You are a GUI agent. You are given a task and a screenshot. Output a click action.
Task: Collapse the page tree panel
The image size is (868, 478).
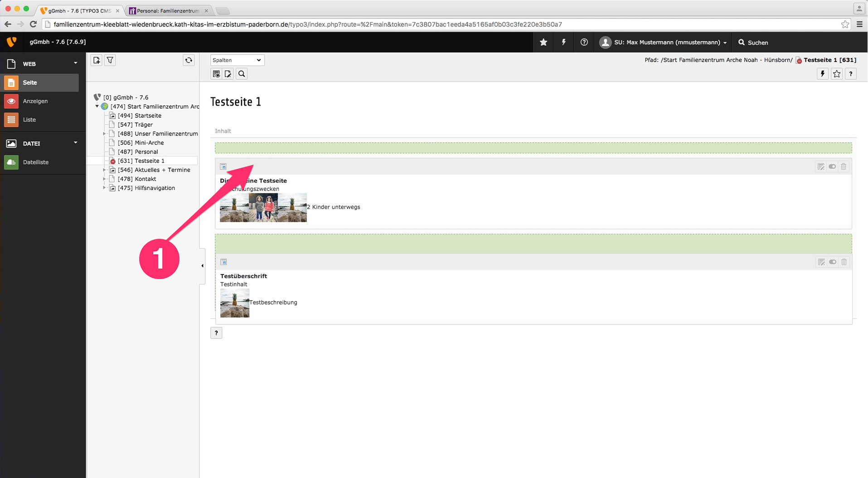[202, 266]
